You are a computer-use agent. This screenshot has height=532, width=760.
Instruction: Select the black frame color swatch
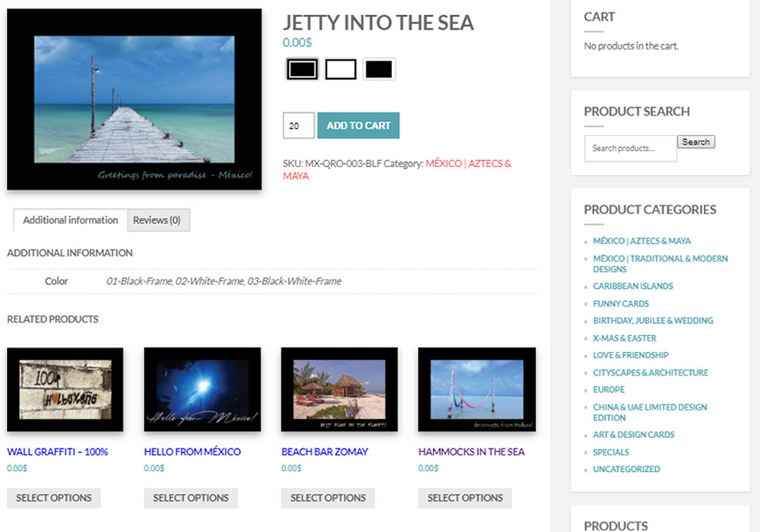tap(302, 69)
